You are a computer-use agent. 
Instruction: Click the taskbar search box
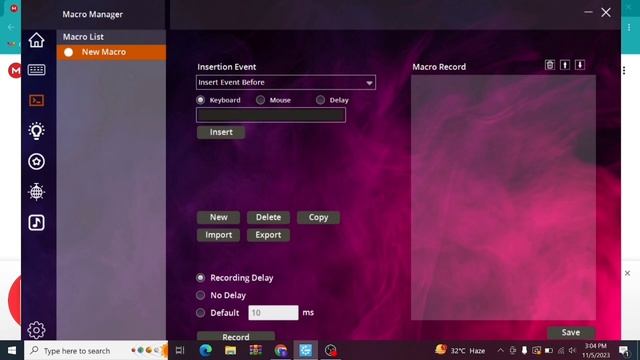coord(96,350)
